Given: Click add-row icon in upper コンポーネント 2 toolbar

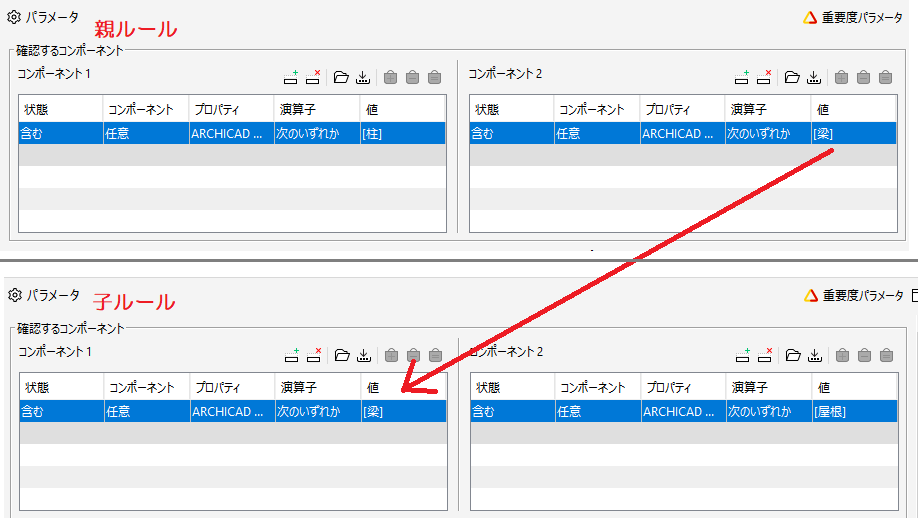Looking at the screenshot, I should coord(742,77).
